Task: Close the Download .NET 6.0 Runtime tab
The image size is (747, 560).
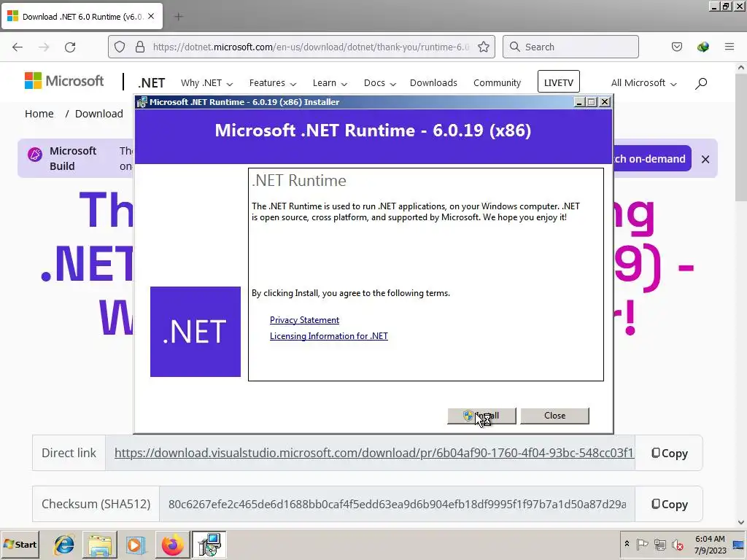Action: [x=151, y=16]
